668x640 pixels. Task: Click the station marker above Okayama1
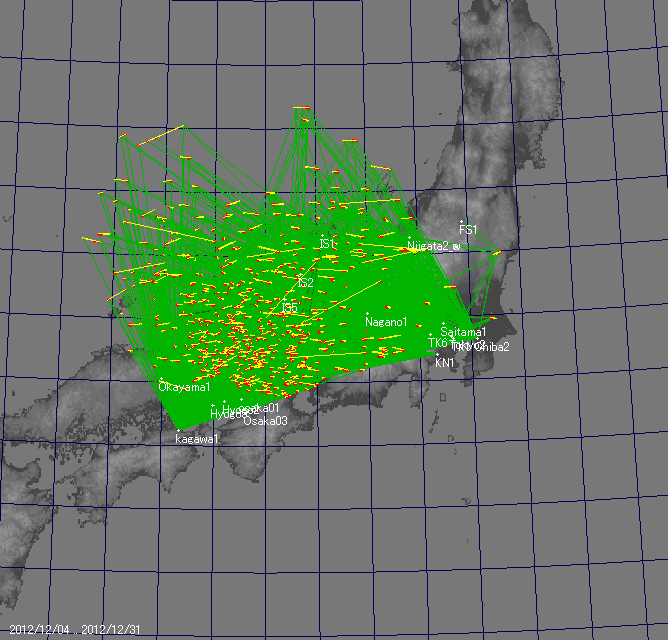[161, 378]
